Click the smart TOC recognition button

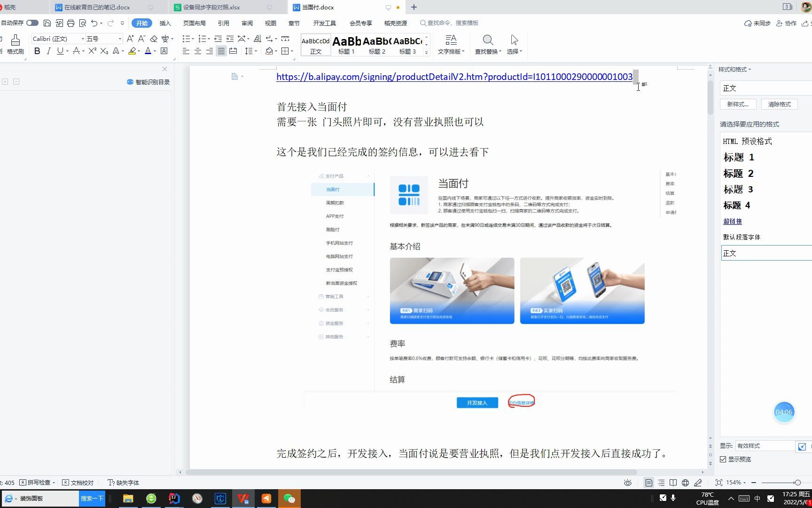point(148,82)
